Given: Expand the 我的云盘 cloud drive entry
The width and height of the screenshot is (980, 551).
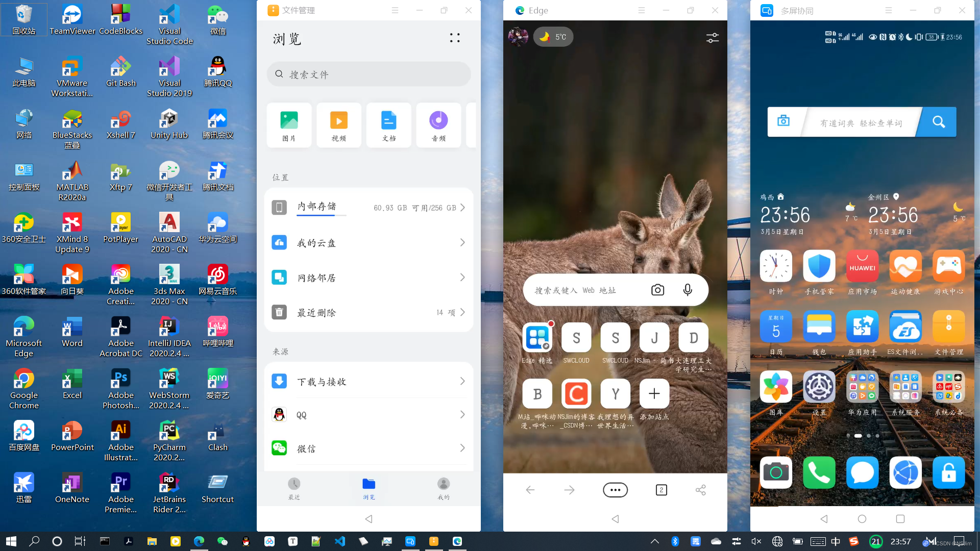Looking at the screenshot, I should pos(462,242).
